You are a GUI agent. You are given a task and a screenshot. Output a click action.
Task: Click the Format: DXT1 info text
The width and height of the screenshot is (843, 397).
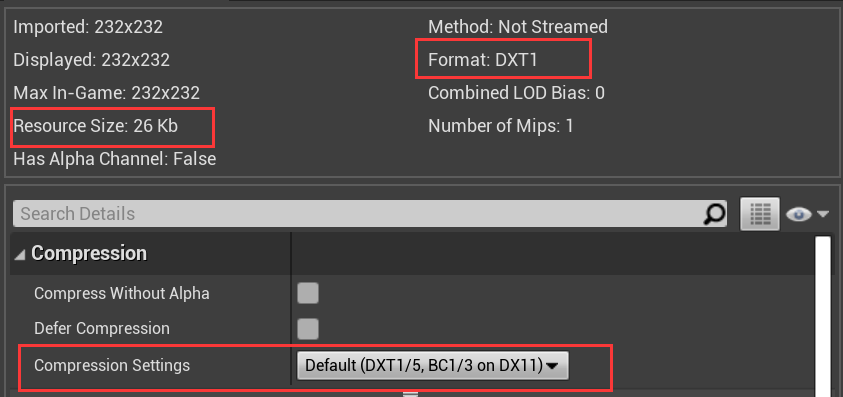pos(483,60)
